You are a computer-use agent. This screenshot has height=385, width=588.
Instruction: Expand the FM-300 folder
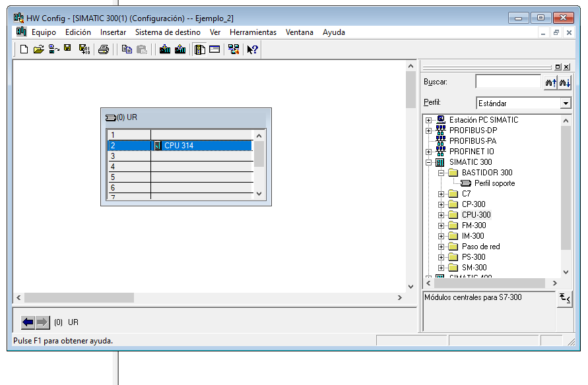click(441, 225)
